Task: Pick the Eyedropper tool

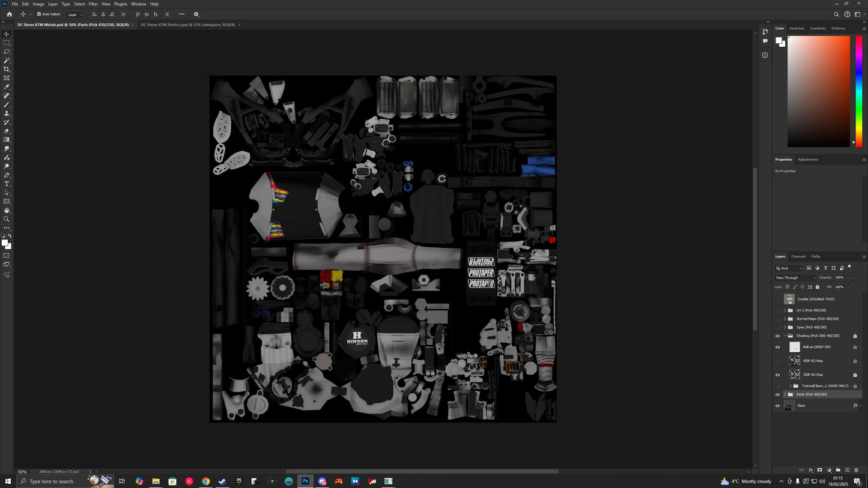Action: tap(7, 87)
